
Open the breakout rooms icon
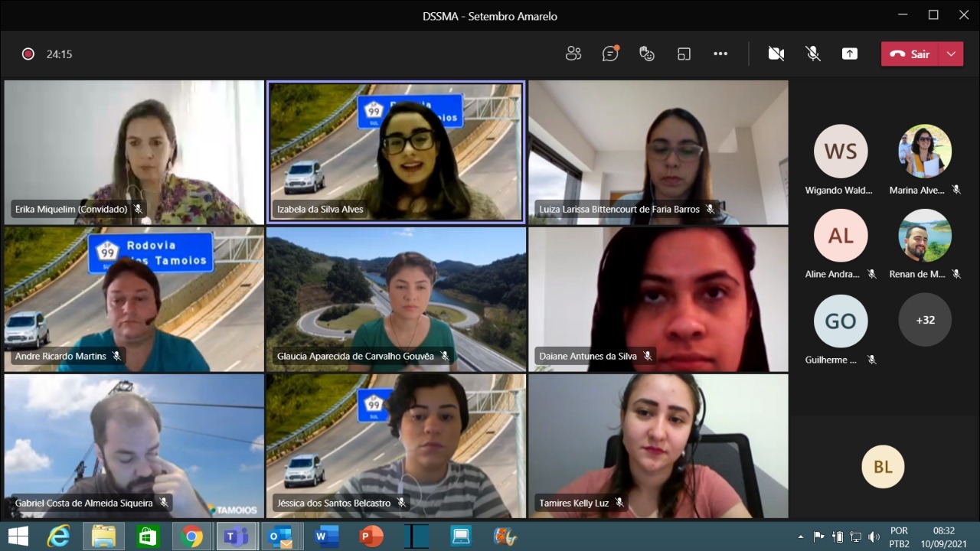[684, 54]
